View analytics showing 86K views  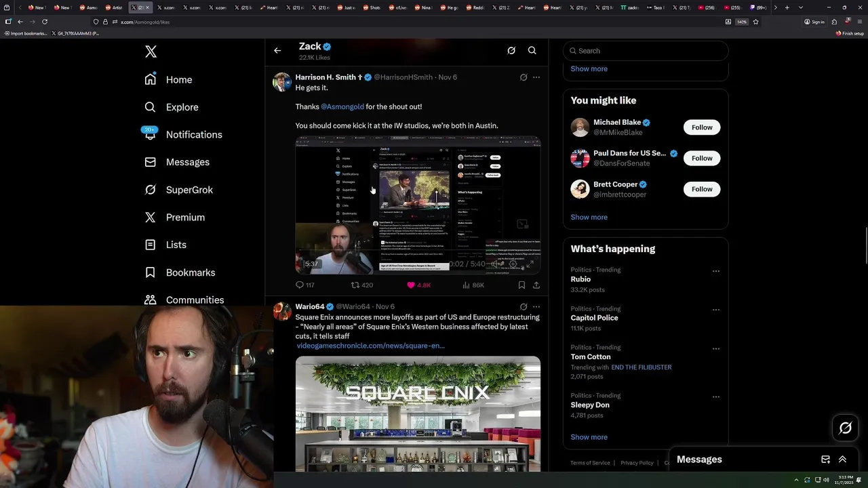473,285
